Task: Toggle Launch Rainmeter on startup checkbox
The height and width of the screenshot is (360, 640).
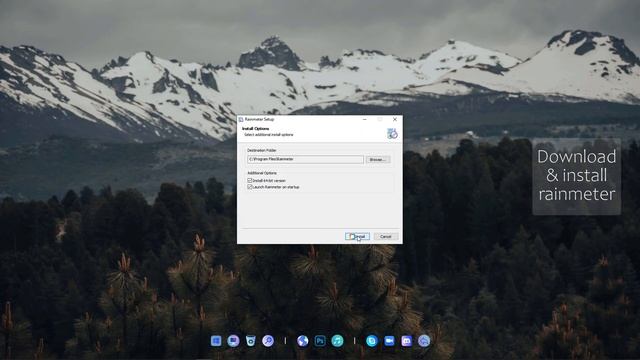Action: coord(250,187)
